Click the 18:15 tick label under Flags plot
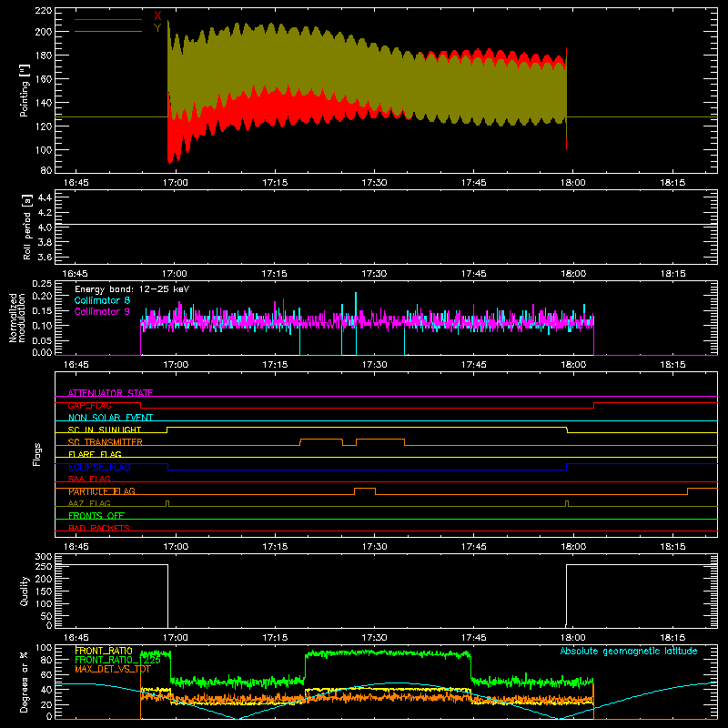The height and width of the screenshot is (728, 728). 672,547
